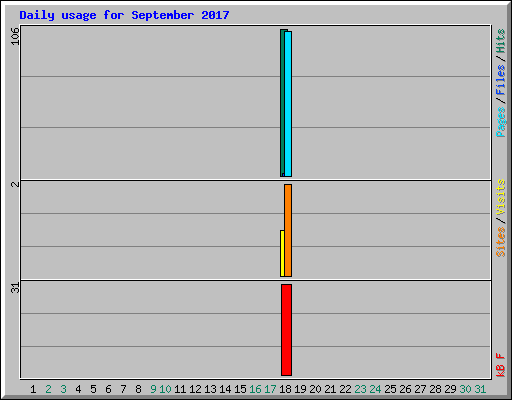
Task: Click day '20' on the x-axis
Action: pos(315,389)
